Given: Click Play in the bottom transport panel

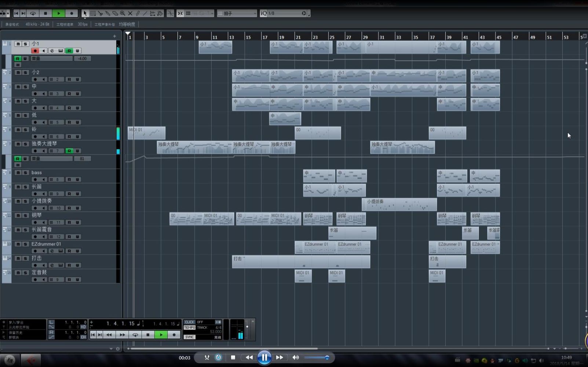Looking at the screenshot, I should (161, 335).
